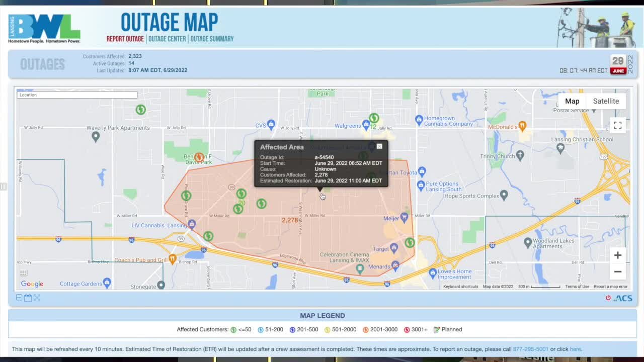
Task: Click the calendar icon under the map
Action: pos(28,298)
